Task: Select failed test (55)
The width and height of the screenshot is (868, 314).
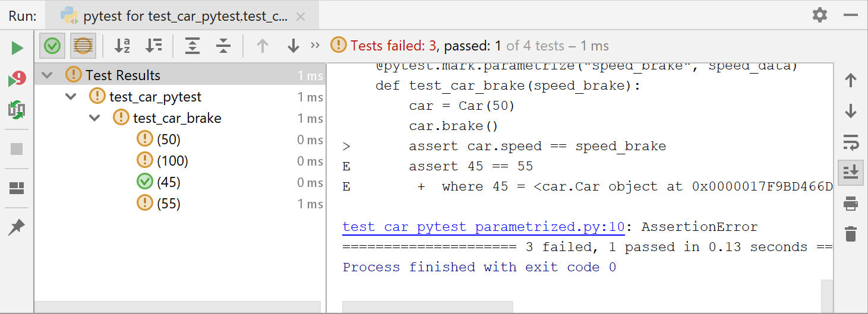Action: pos(169,204)
